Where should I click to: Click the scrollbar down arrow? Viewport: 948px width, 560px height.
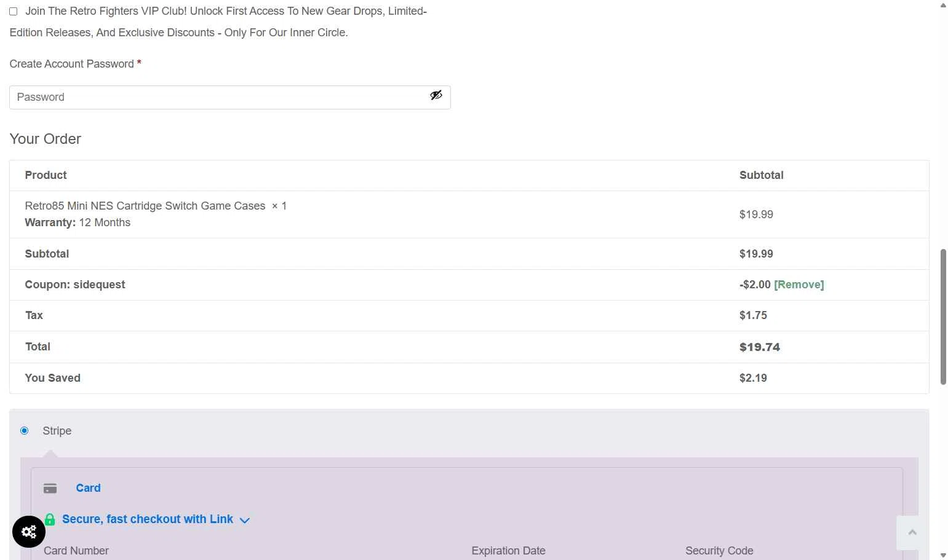click(x=943, y=555)
